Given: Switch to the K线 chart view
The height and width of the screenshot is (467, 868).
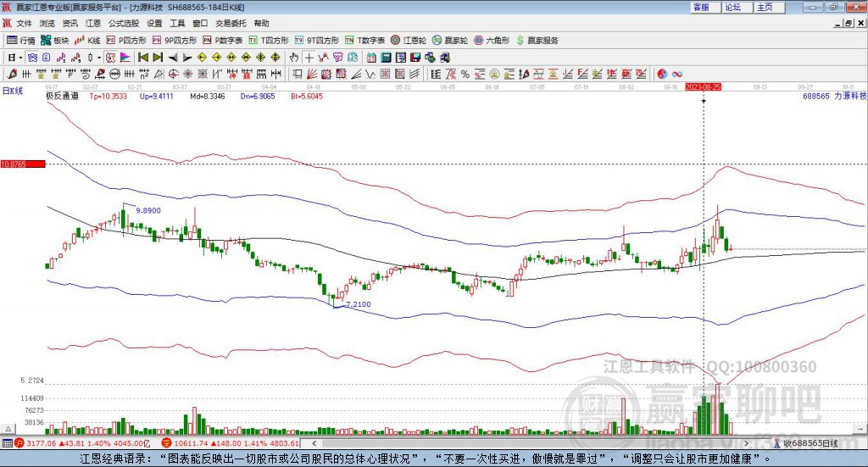Looking at the screenshot, I should coord(88,41).
